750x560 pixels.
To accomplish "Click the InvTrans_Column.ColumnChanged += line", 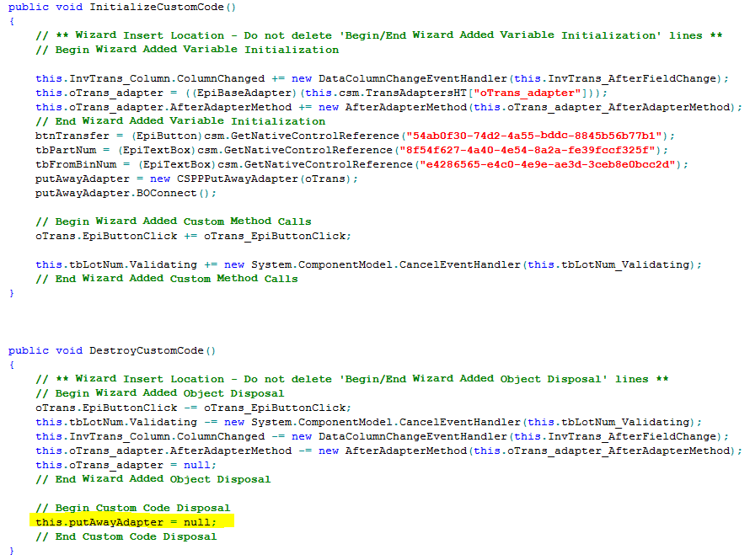I will [x=382, y=78].
